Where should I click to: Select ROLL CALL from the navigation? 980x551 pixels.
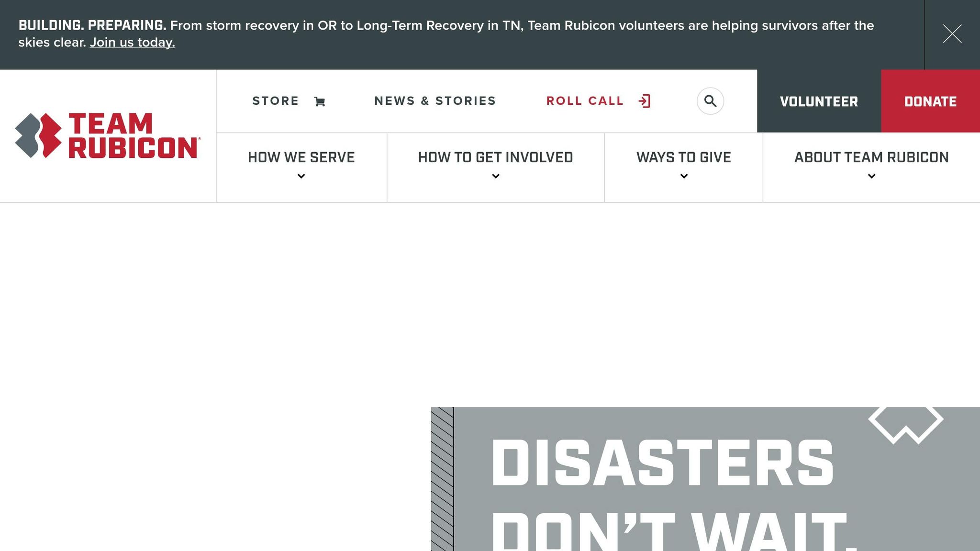(585, 101)
